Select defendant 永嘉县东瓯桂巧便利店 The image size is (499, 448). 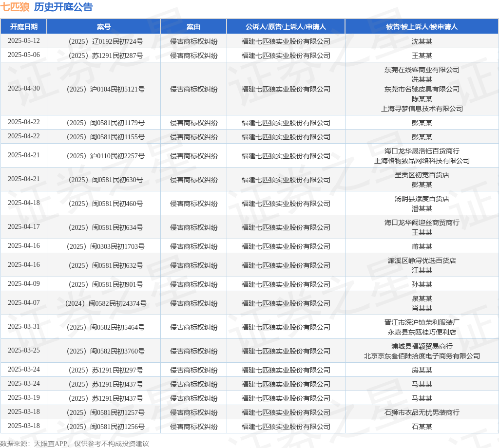click(422, 332)
